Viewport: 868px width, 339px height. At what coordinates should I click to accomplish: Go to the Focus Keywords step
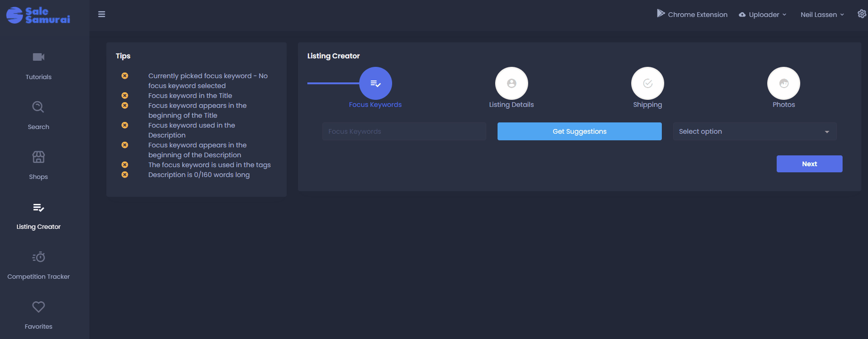coord(376,83)
